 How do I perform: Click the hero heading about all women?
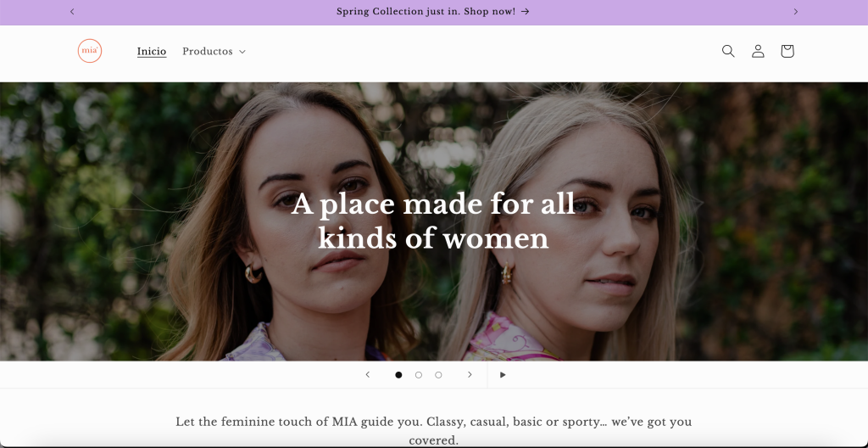[433, 221]
